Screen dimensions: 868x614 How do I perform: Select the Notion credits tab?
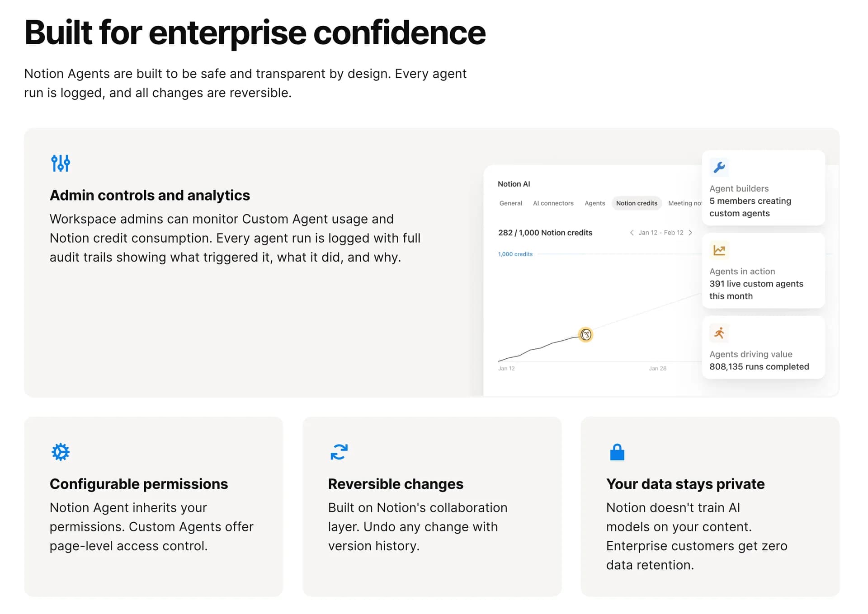[637, 203]
